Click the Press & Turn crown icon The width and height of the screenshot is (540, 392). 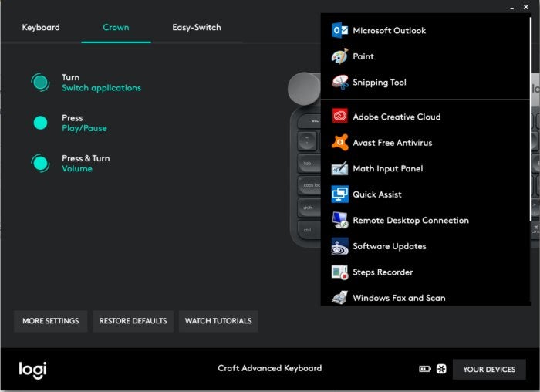click(40, 163)
